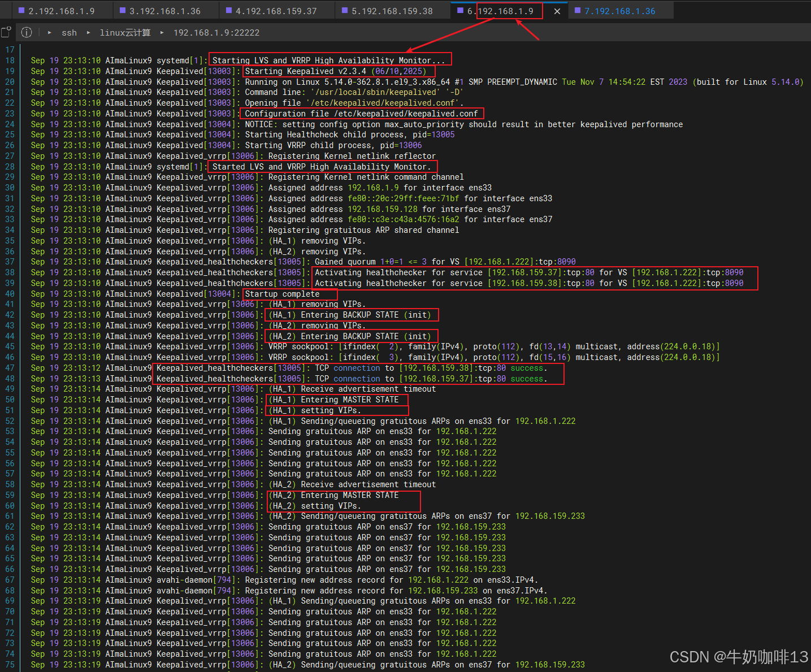This screenshot has height=672, width=811.
Task: Click line number 18 in the gutter
Action: click(10, 60)
